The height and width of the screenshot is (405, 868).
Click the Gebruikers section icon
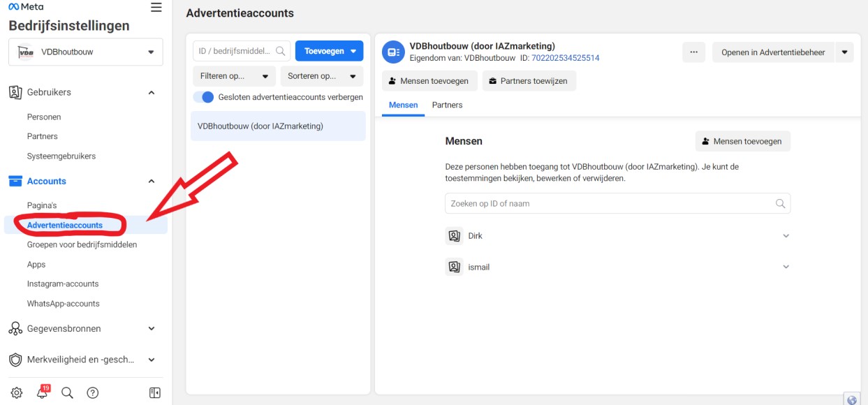coord(15,92)
